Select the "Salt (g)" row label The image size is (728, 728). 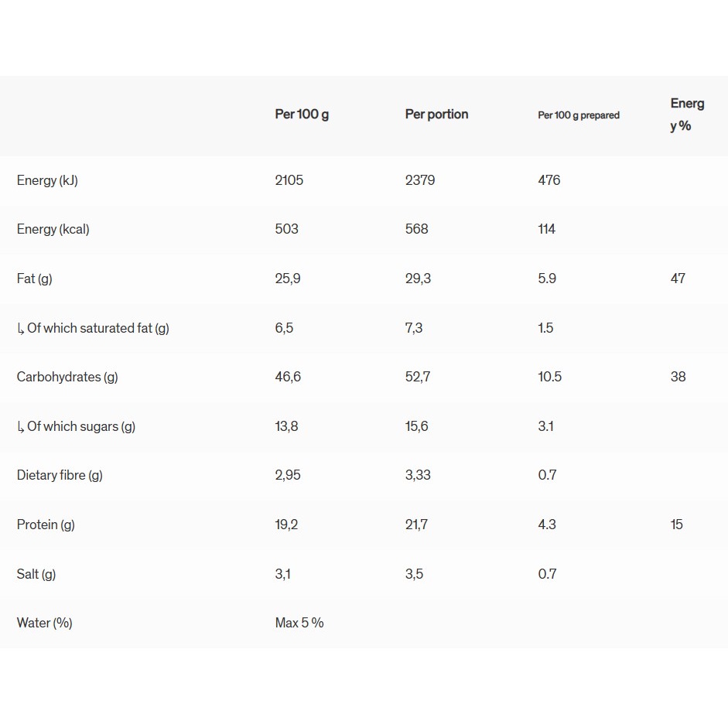coord(36,574)
